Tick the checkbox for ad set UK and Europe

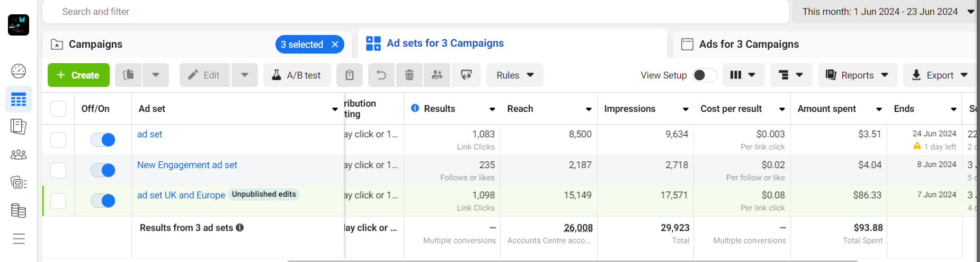pos(58,201)
